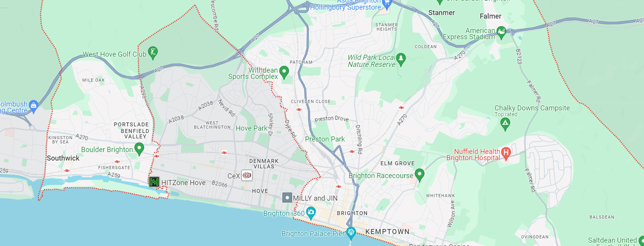644x246 pixels.
Task: Click the Hove Park label
Action: pyautogui.click(x=252, y=128)
